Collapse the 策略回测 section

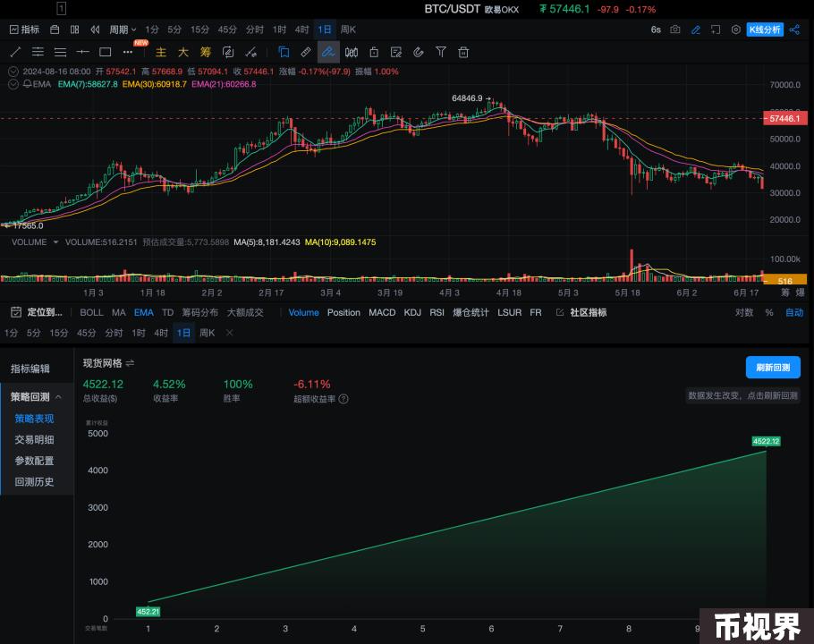tap(59, 397)
